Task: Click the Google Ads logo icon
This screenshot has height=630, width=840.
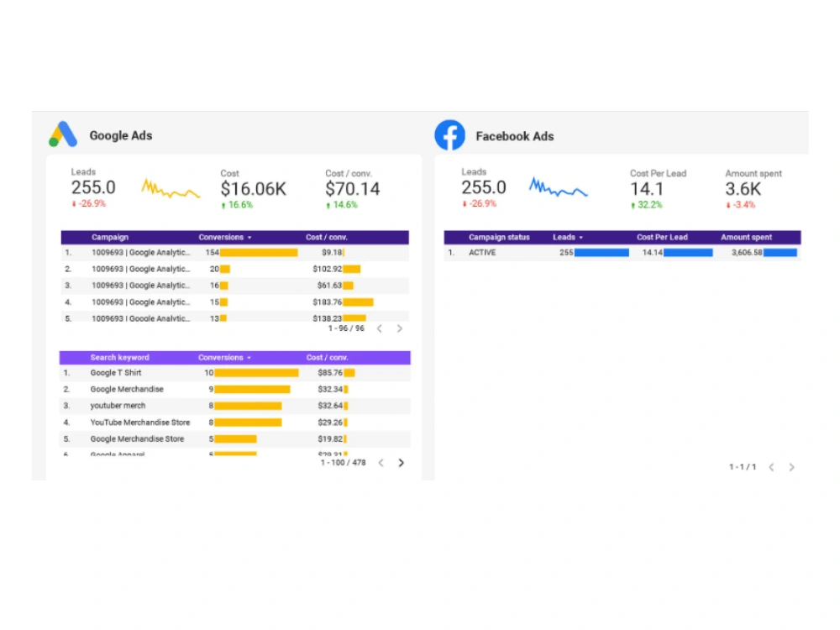Action: click(x=63, y=134)
